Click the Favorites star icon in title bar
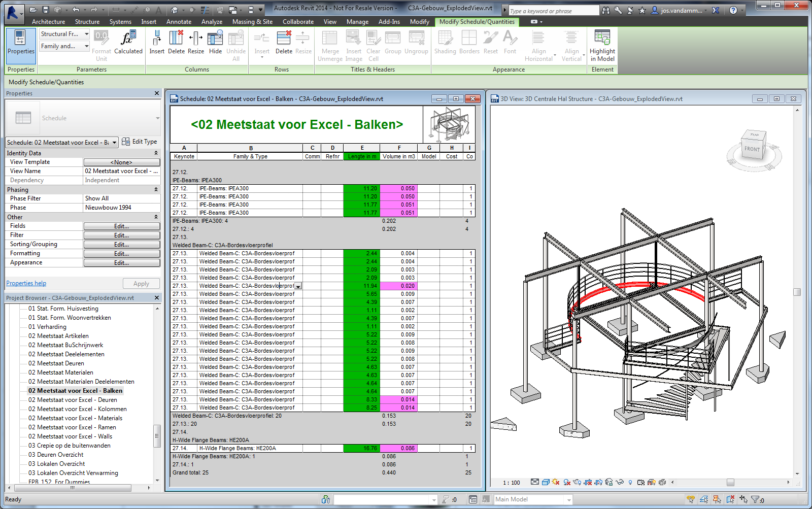The image size is (812, 509). [642, 10]
